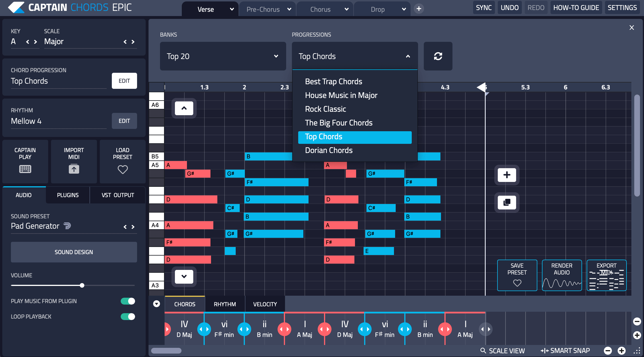Click the refresh progressions icon

[438, 56]
